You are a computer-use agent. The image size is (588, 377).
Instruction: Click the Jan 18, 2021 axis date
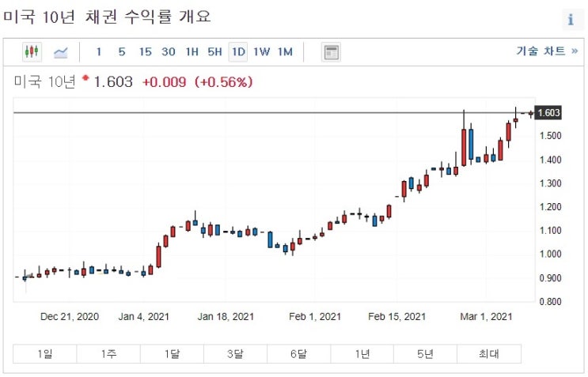226,317
